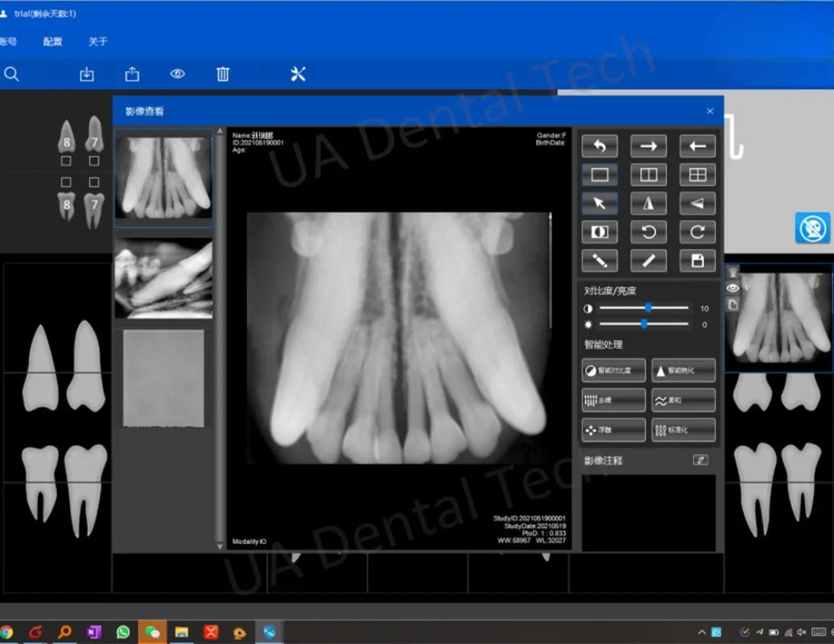Edit the image annotation with pencil icon

pyautogui.click(x=700, y=460)
